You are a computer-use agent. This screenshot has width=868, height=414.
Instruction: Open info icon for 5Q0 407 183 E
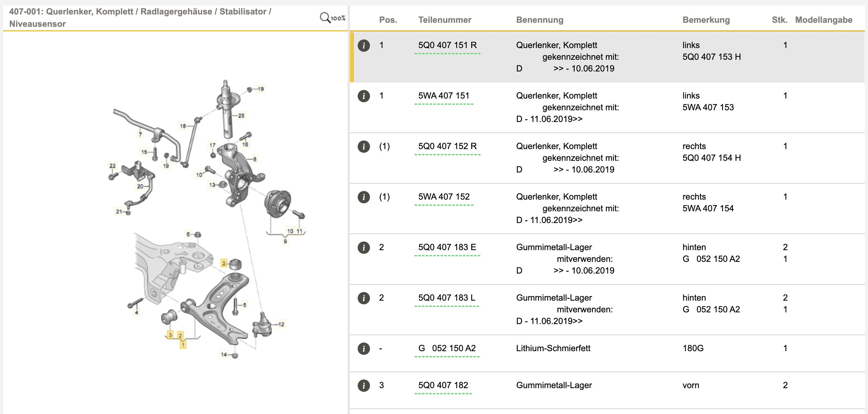364,248
